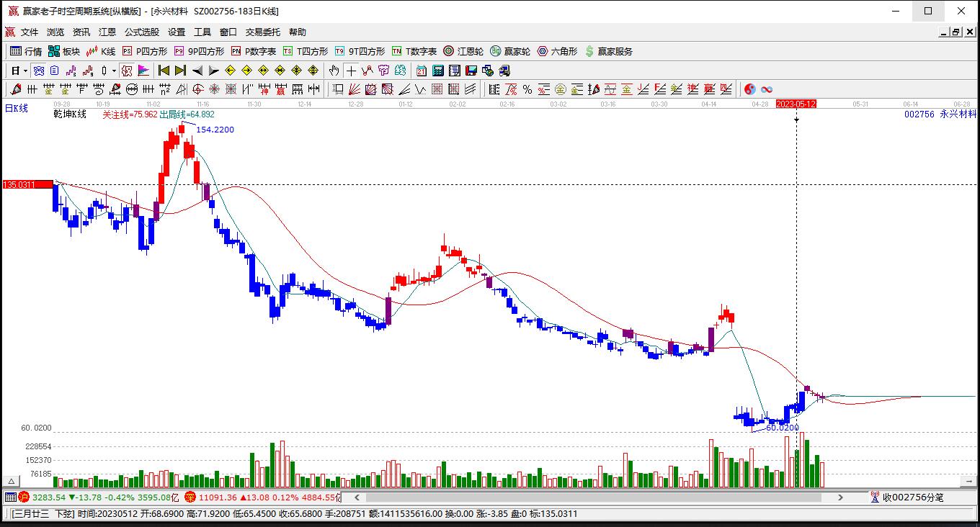Viewport: 980px width, 527px height.
Task: Open the P数字表 tool
Action: 254,51
